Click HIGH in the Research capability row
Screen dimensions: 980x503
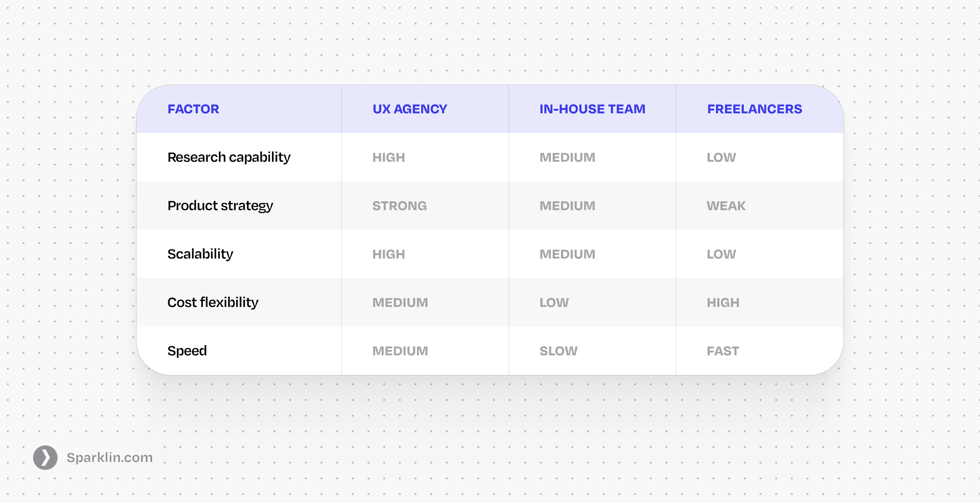click(x=389, y=157)
